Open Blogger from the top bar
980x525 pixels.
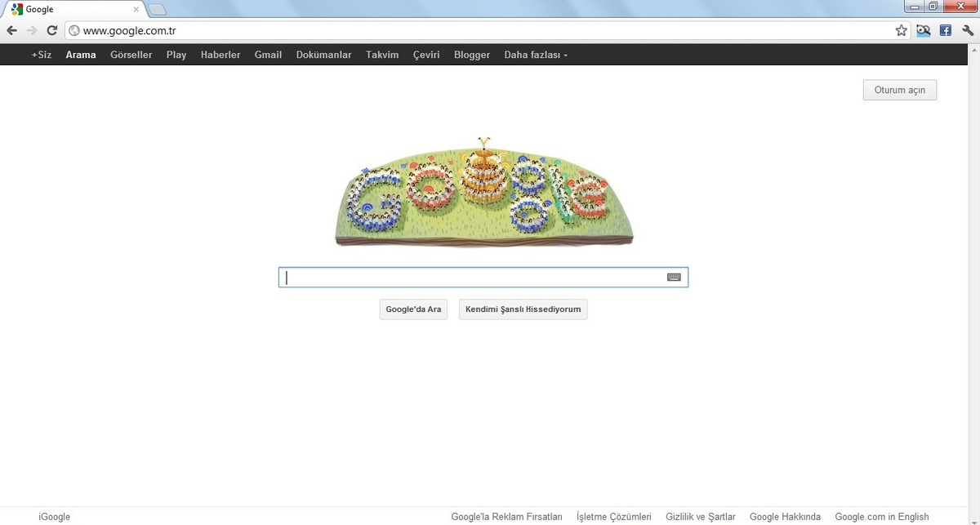point(472,55)
